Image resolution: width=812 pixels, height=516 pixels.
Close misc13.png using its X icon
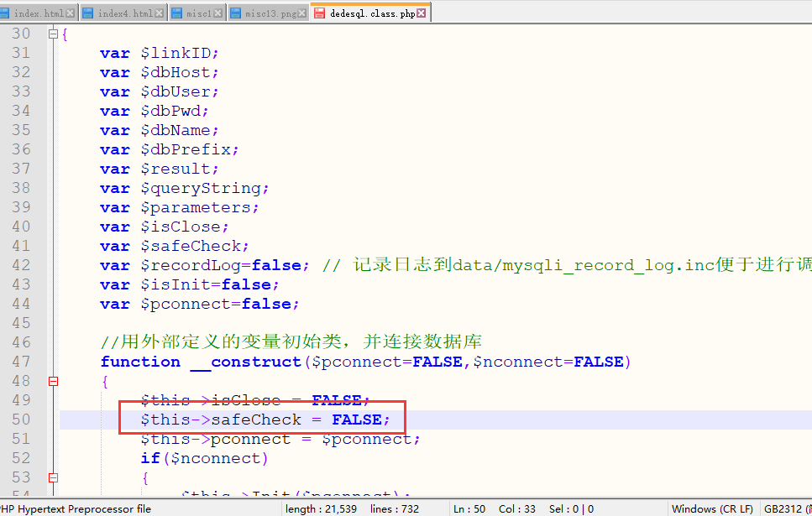point(301,12)
